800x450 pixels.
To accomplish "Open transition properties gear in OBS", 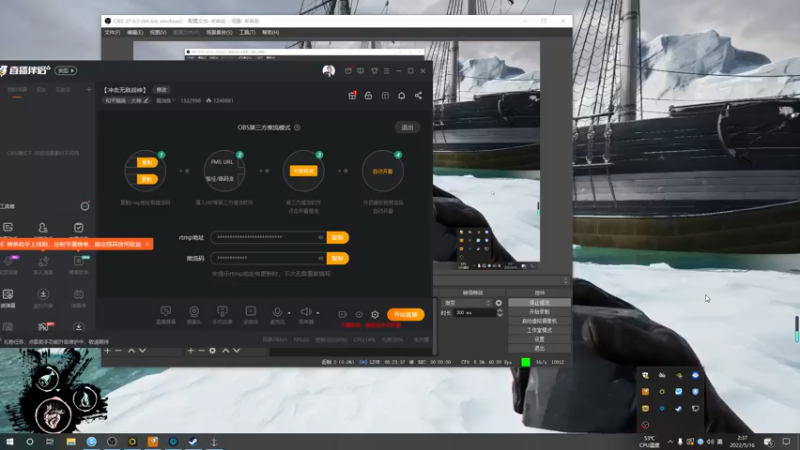I will pyautogui.click(x=498, y=303).
